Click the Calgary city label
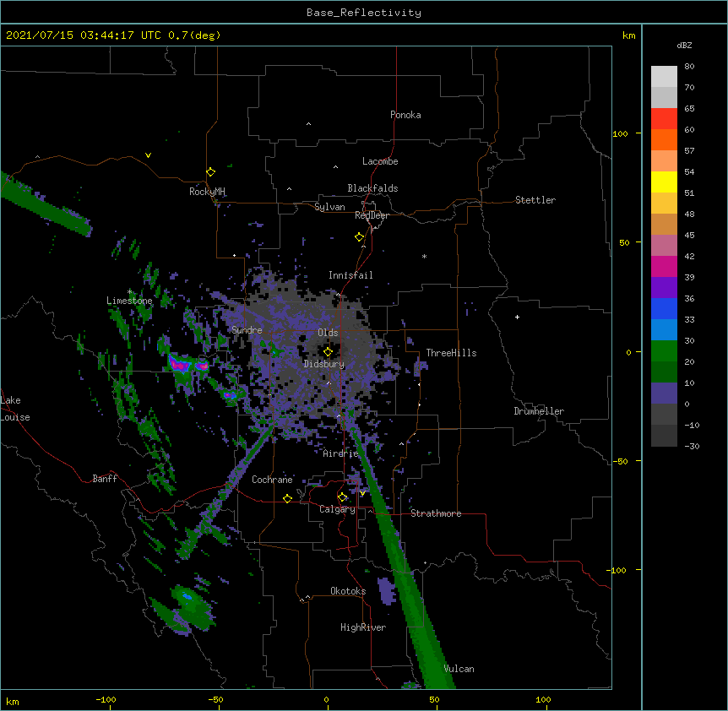This screenshot has width=728, height=711. pyautogui.click(x=337, y=509)
